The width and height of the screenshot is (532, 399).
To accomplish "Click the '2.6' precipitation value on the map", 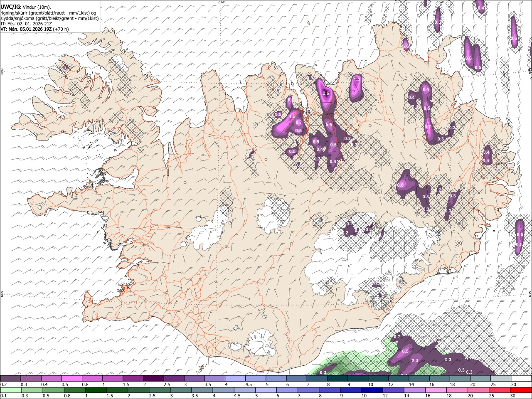I will click(326, 93).
